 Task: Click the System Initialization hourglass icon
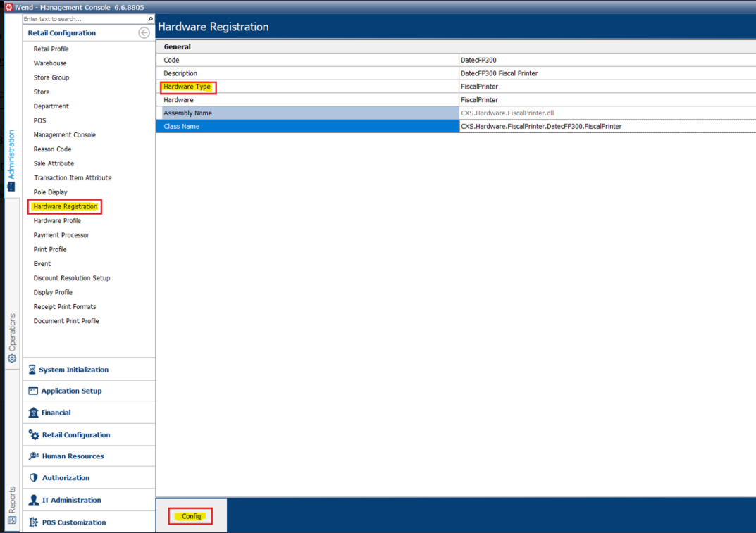click(33, 370)
